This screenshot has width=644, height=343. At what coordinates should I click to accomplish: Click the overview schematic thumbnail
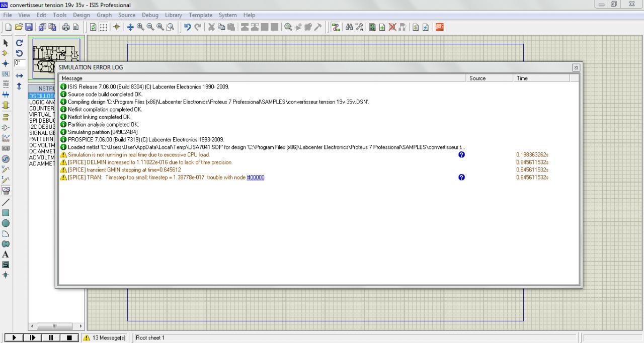(x=56, y=59)
